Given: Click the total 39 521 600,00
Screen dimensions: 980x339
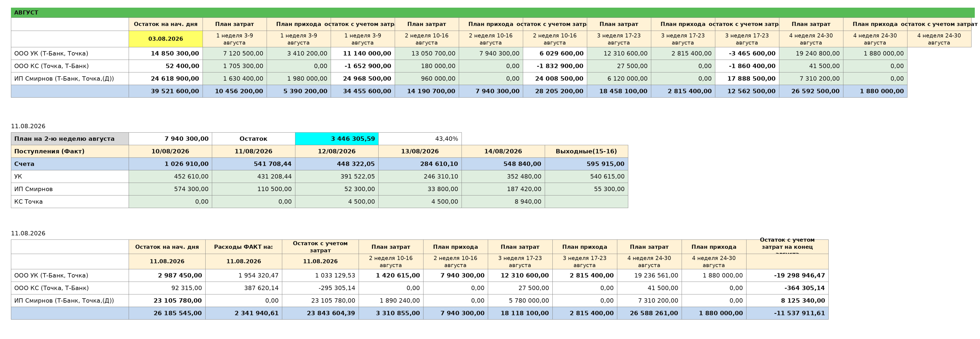Looking at the screenshot, I should [x=166, y=91].
